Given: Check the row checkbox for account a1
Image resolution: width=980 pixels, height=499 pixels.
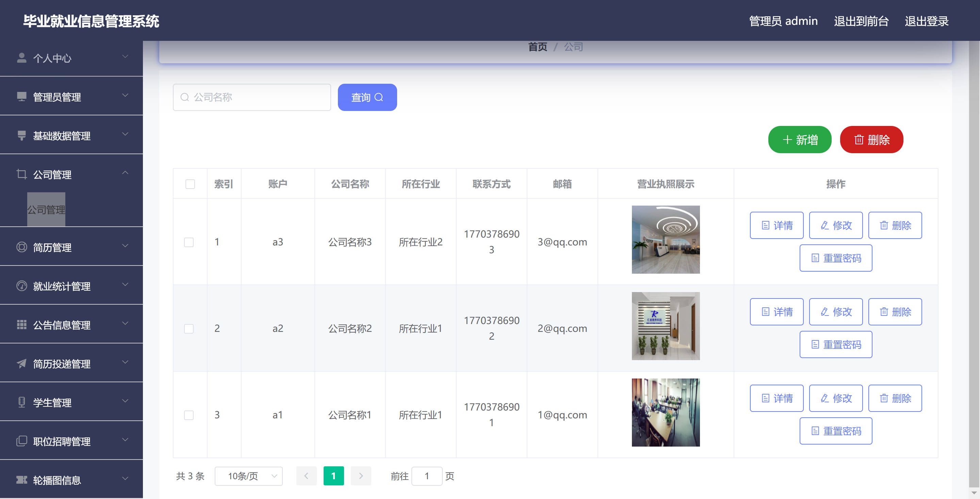Looking at the screenshot, I should point(189,415).
